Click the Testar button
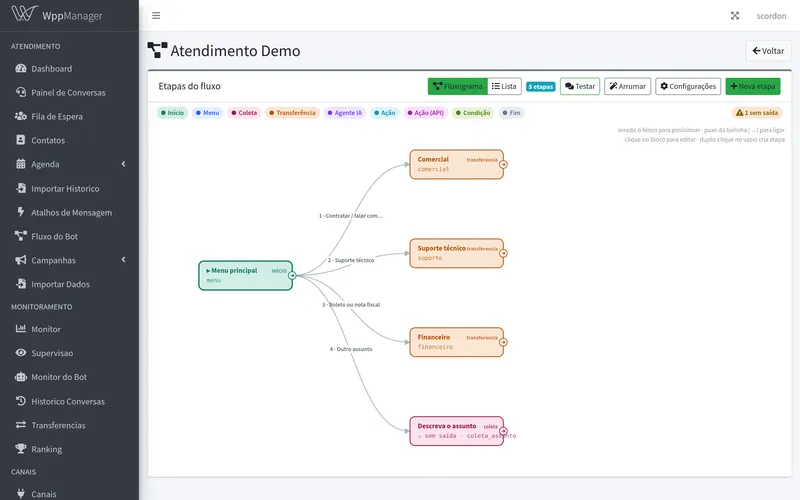The height and width of the screenshot is (500, 800). (580, 86)
